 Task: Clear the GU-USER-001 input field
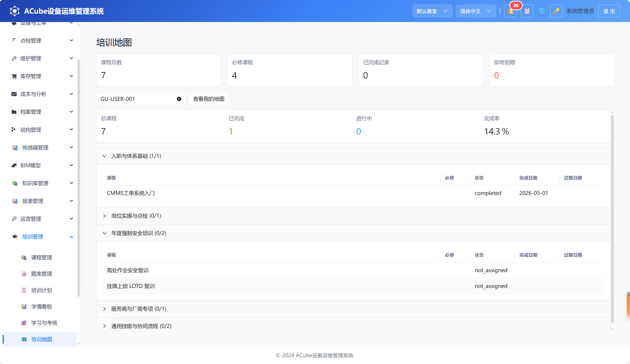(x=179, y=99)
